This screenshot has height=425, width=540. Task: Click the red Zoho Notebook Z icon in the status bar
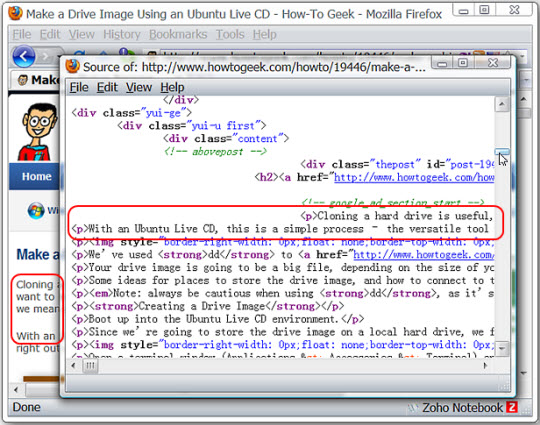[512, 407]
